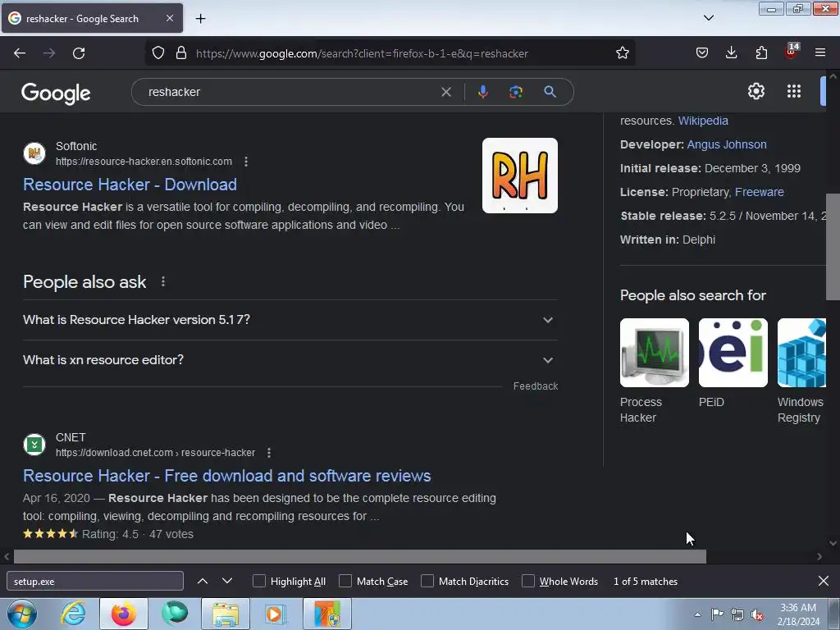Click the horizontal page scrollbar thumb
The image size is (840, 630).
tap(359, 557)
